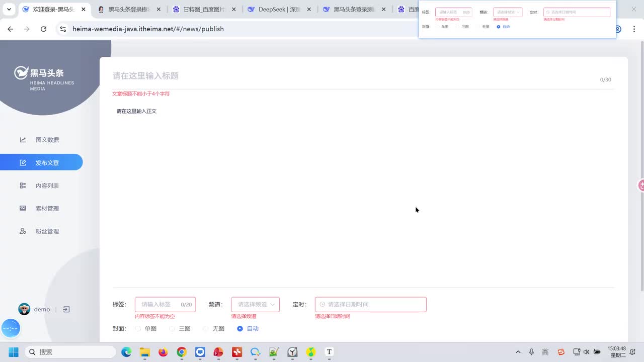Click the browser forward arrow

pos(27,29)
